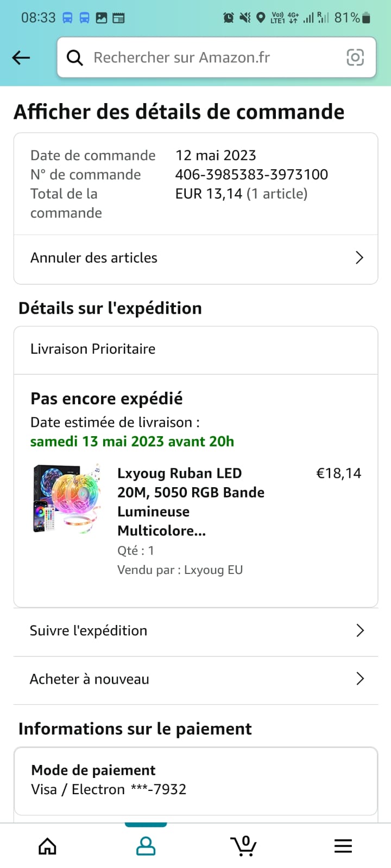This screenshot has height=868, width=391.
Task: Tap the battery status icon
Action: [x=367, y=18]
